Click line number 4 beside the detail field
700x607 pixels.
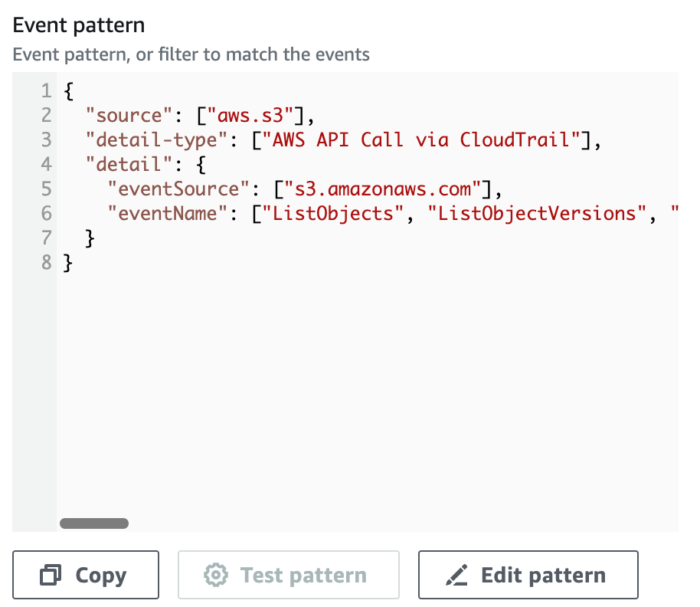(x=46, y=164)
